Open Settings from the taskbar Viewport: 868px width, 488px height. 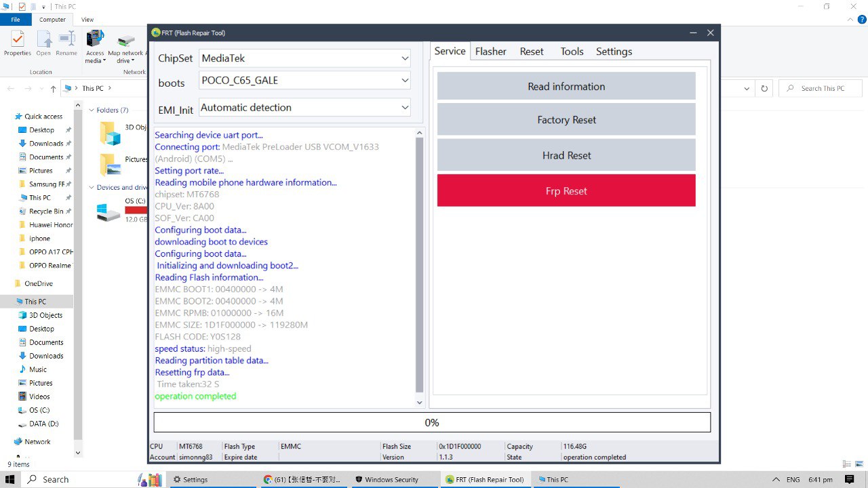coord(212,479)
